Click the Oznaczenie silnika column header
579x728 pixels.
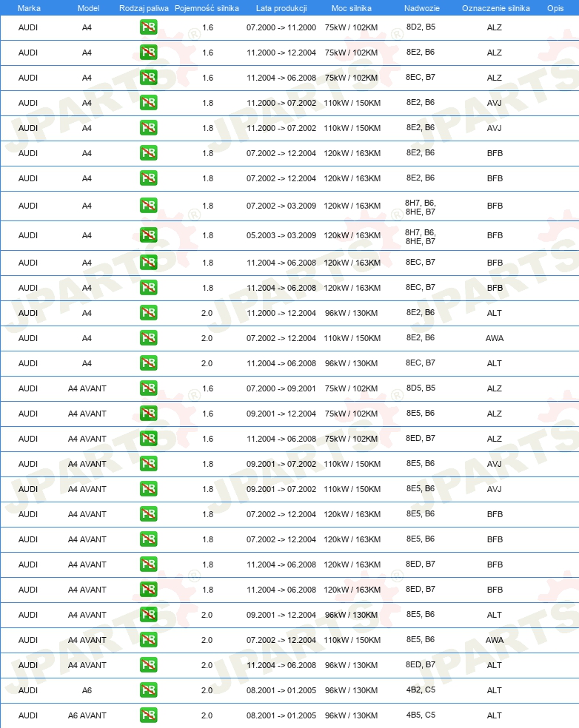tap(496, 8)
